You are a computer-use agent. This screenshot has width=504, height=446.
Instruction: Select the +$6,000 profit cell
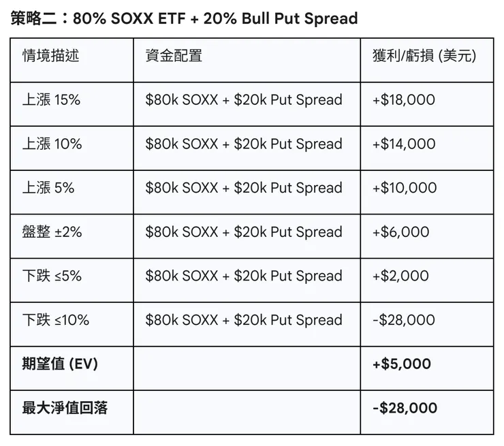400,232
